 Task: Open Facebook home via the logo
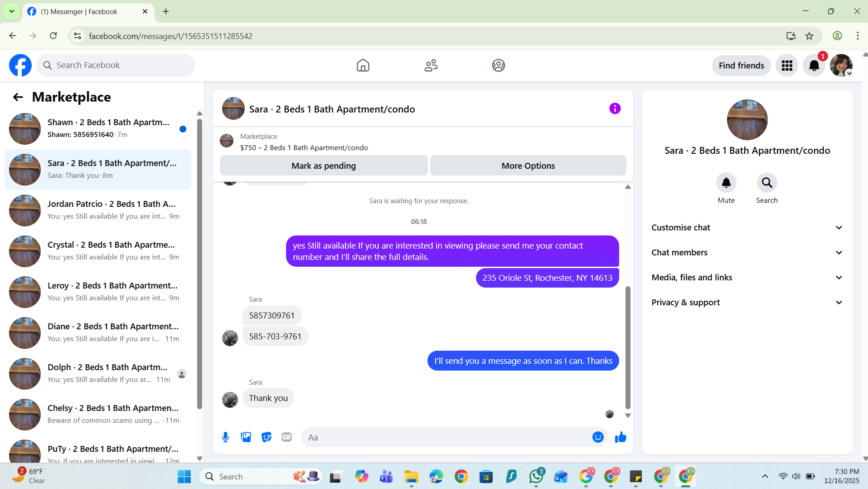point(20,65)
